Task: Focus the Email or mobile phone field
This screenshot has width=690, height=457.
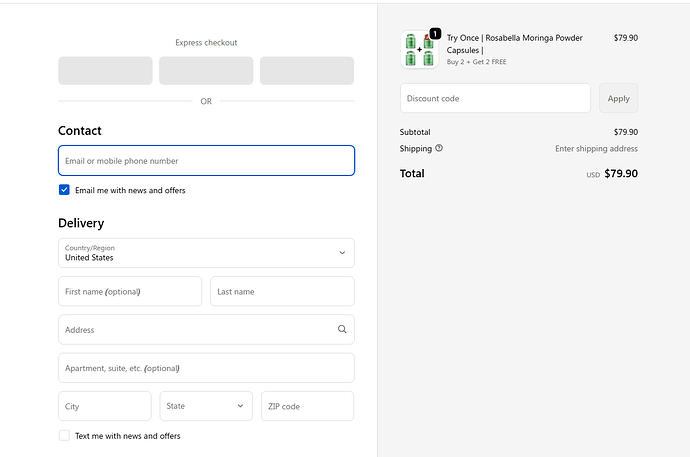Action: tap(206, 161)
